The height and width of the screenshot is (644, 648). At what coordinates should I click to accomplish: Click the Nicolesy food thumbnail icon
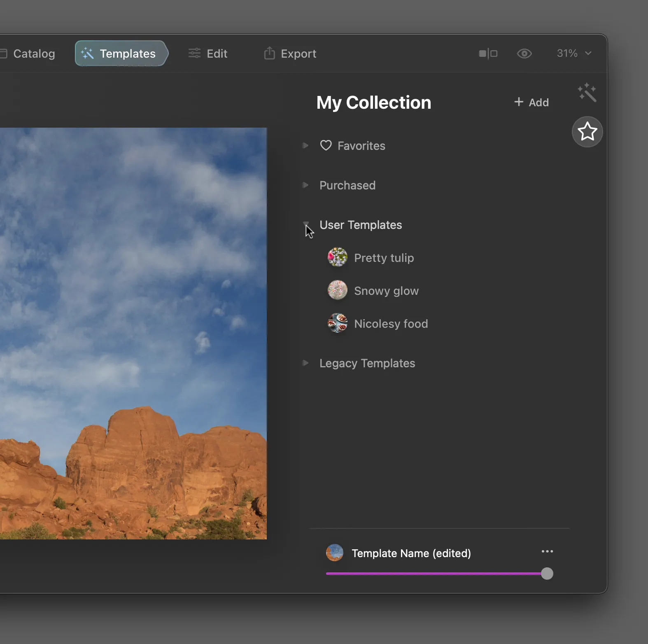coord(337,323)
